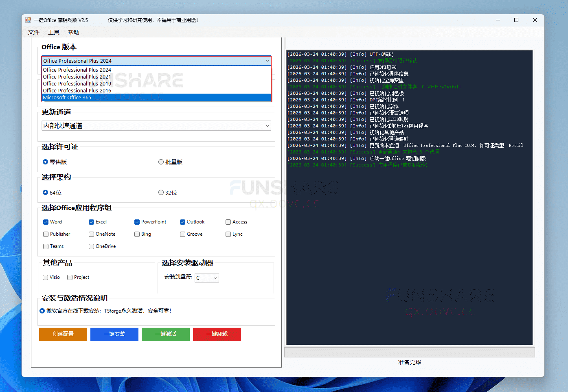Image resolution: width=568 pixels, height=392 pixels.
Task: Click the 准备完毕 status text
Action: [x=410, y=362]
